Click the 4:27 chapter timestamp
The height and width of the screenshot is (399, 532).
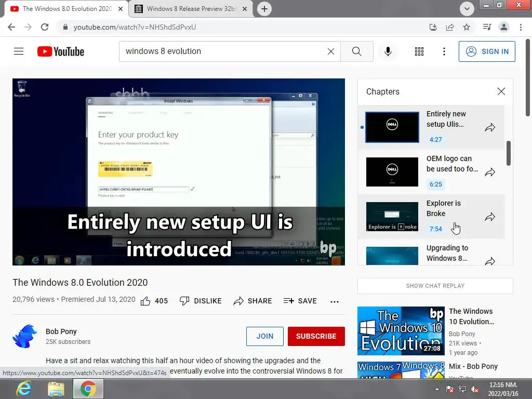436,139
